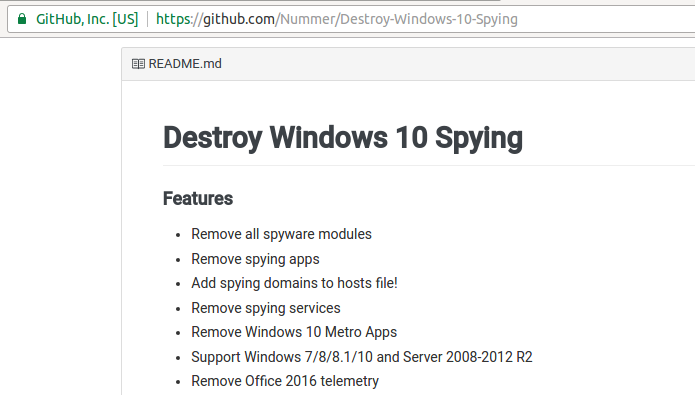Click empty space in the README.md header bar
The height and width of the screenshot is (395, 695).
457,64
